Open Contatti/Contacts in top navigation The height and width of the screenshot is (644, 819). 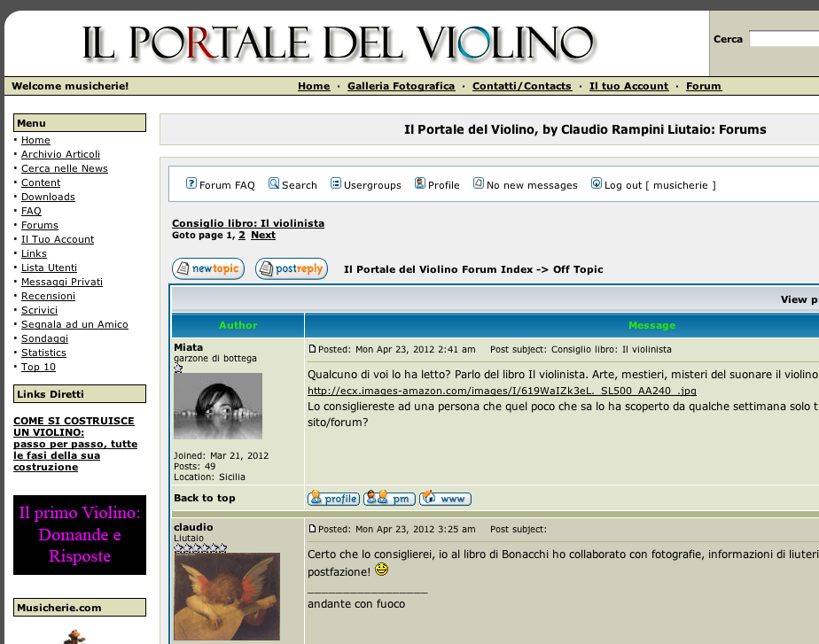pyautogui.click(x=521, y=86)
